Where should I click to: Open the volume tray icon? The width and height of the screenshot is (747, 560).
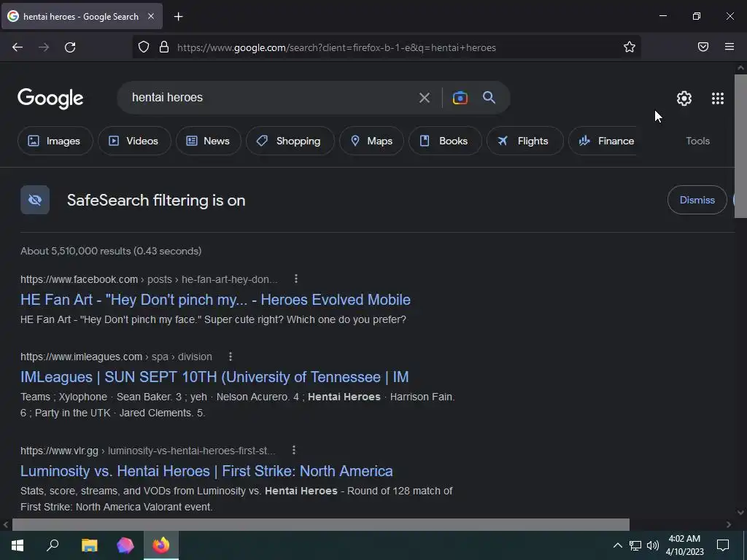click(x=653, y=545)
